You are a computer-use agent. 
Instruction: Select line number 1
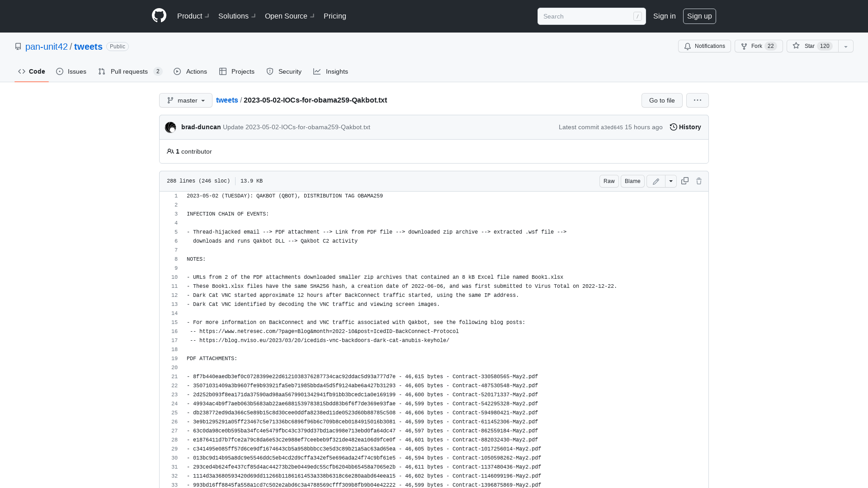click(x=176, y=196)
